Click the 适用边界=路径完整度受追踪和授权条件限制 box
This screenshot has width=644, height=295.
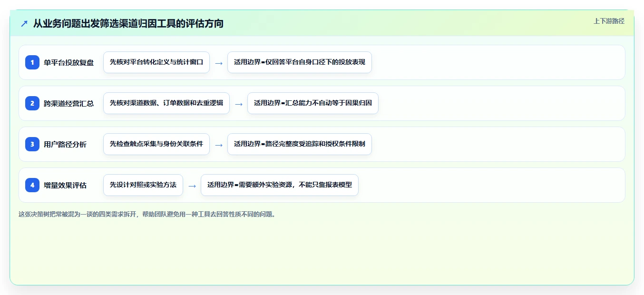point(300,144)
